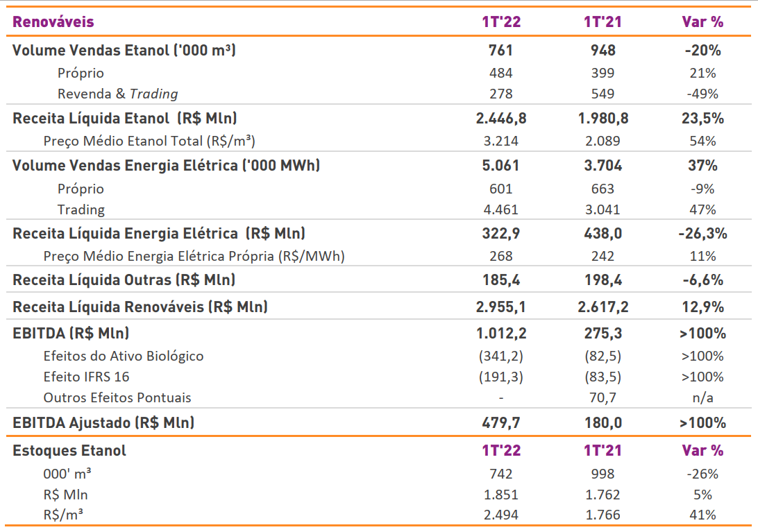This screenshot has width=758, height=532.
Task: Click the -20% variation cell
Action: (x=702, y=50)
